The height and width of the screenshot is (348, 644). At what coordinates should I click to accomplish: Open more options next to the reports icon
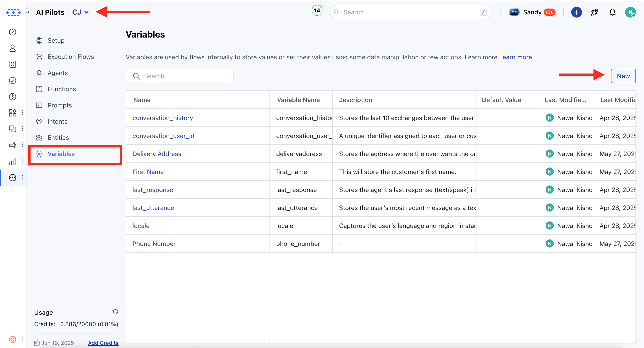pyautogui.click(x=23, y=161)
